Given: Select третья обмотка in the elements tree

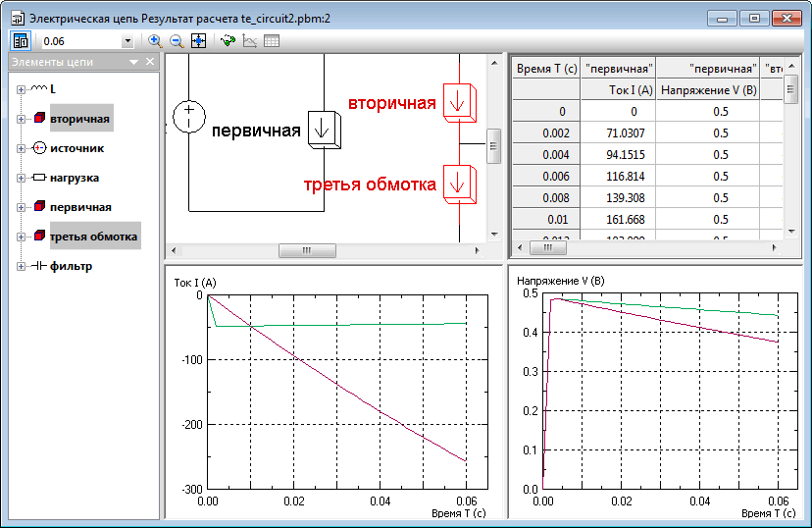Looking at the screenshot, I should pos(94,237).
